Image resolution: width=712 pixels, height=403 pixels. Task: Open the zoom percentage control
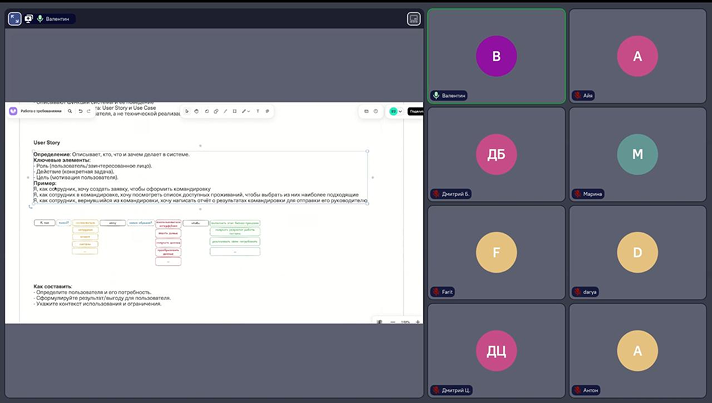click(x=405, y=322)
